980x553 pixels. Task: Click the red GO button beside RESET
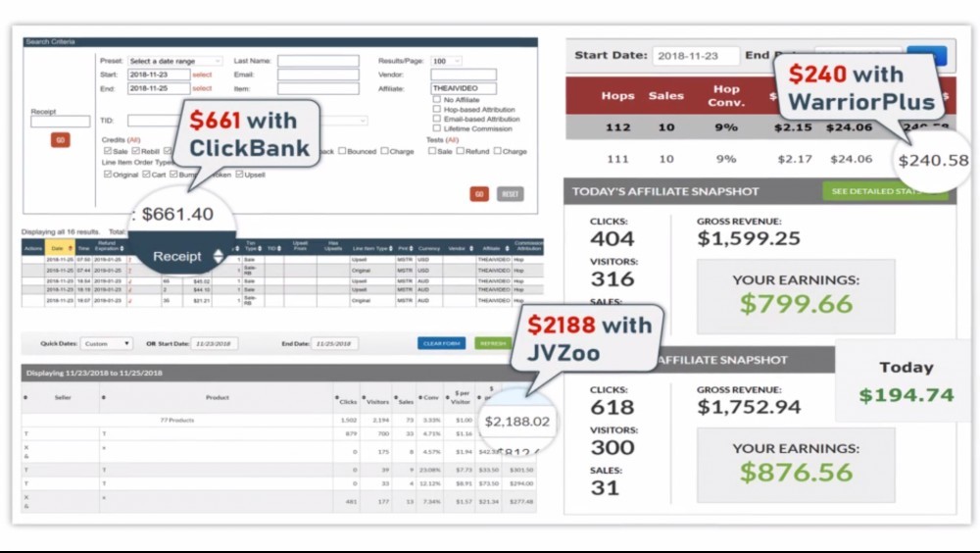[x=479, y=194]
